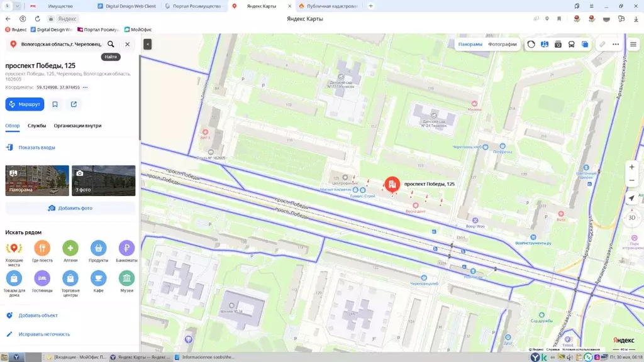Image resolution: width=644 pixels, height=362 pixels.
Task: Open Портал Росимущества bookmark
Action: click(99, 30)
